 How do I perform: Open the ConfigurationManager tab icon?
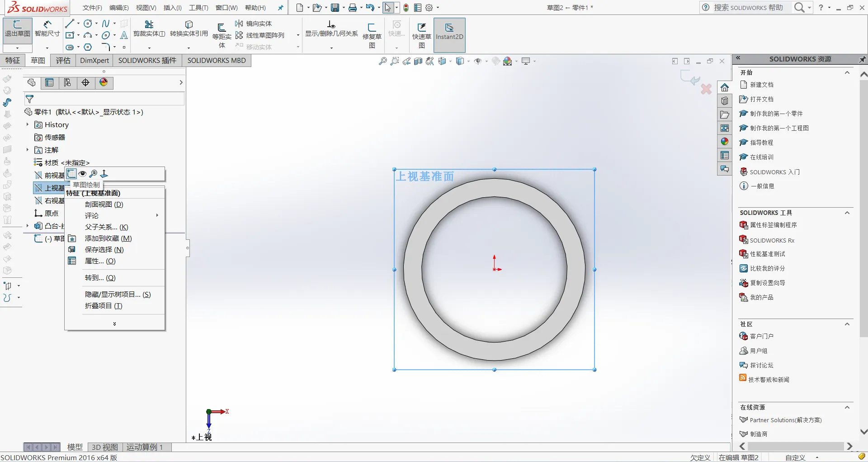click(67, 82)
